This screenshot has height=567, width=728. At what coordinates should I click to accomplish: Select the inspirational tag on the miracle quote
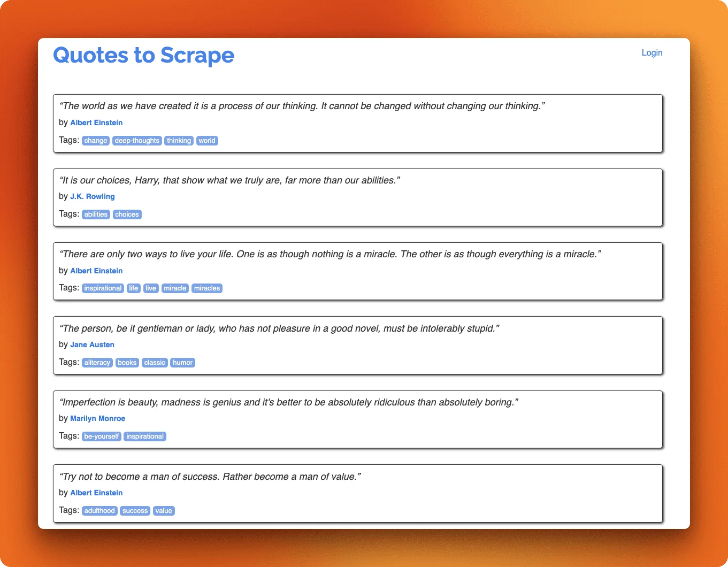102,288
